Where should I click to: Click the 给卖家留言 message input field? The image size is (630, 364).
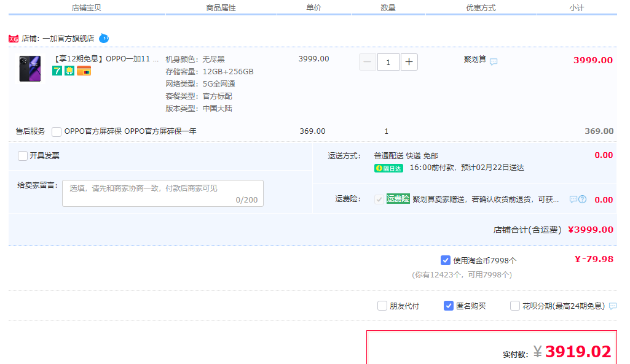(x=162, y=193)
